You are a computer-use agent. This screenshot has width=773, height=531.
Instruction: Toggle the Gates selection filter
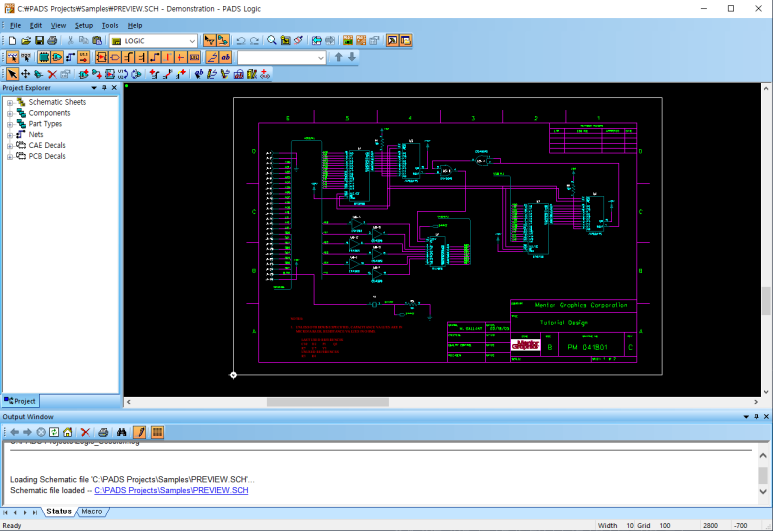pos(57,57)
